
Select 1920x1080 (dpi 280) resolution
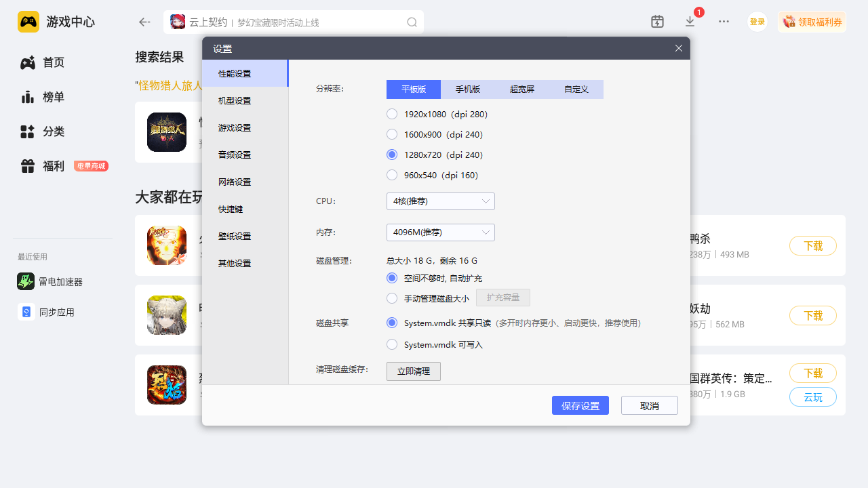coord(392,114)
